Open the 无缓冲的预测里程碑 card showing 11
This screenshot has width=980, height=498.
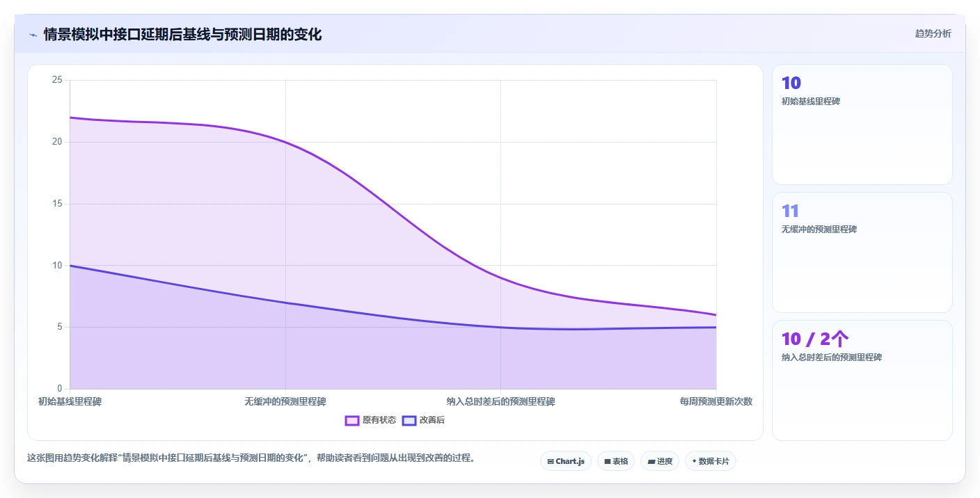point(862,252)
